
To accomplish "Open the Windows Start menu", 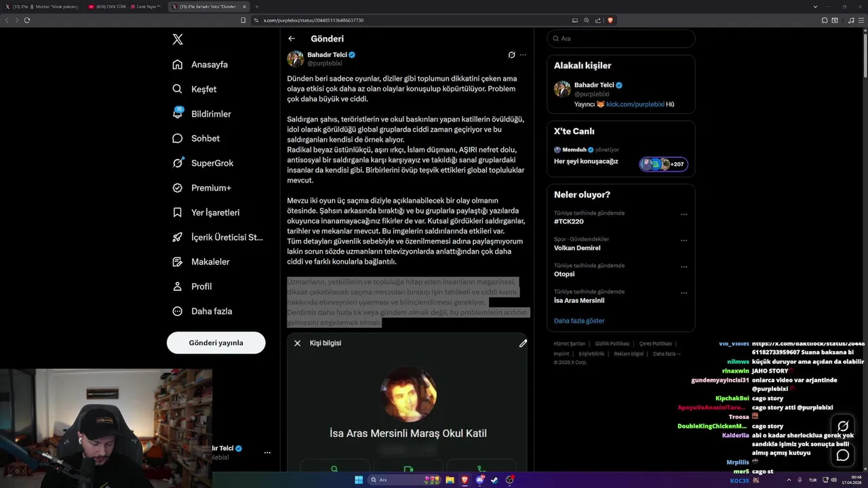I will tap(359, 480).
